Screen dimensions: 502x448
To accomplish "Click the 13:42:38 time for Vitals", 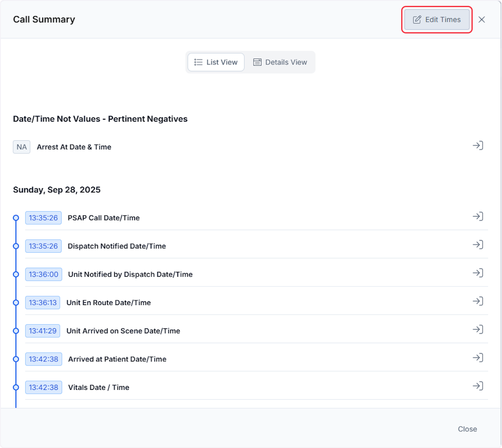I will [x=44, y=387].
